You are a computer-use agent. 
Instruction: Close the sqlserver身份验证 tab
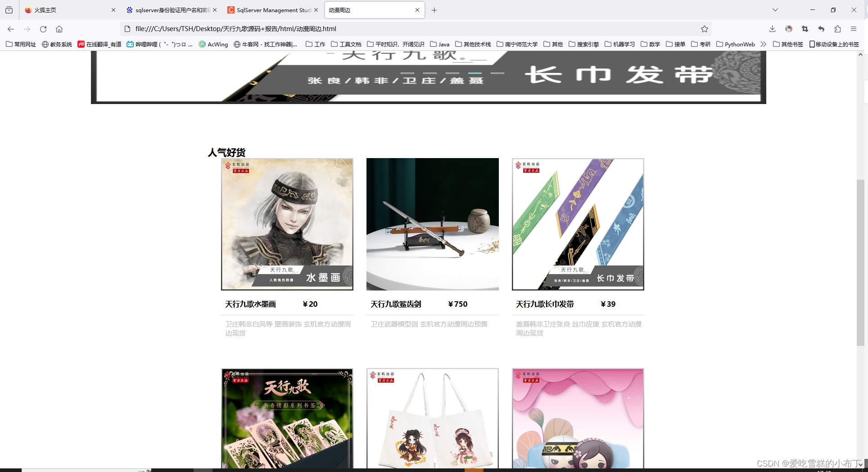click(215, 10)
